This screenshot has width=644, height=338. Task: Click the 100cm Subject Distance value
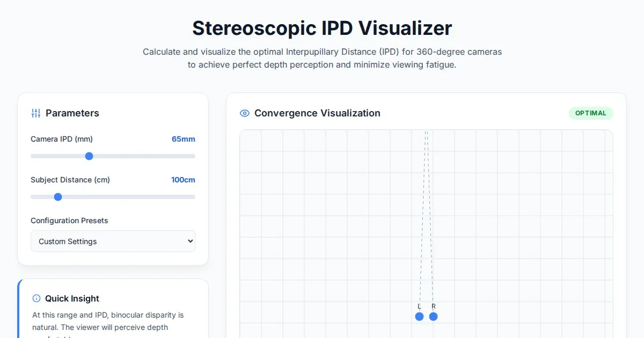pyautogui.click(x=183, y=180)
